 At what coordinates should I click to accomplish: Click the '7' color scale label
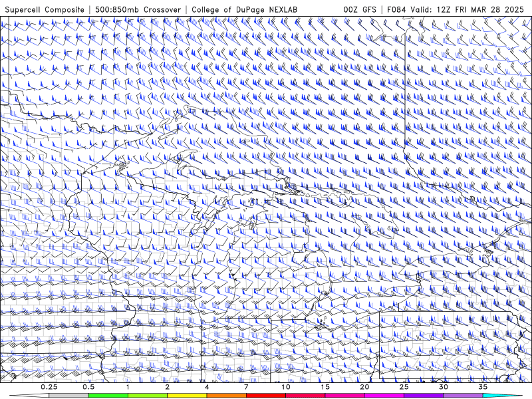click(x=246, y=387)
